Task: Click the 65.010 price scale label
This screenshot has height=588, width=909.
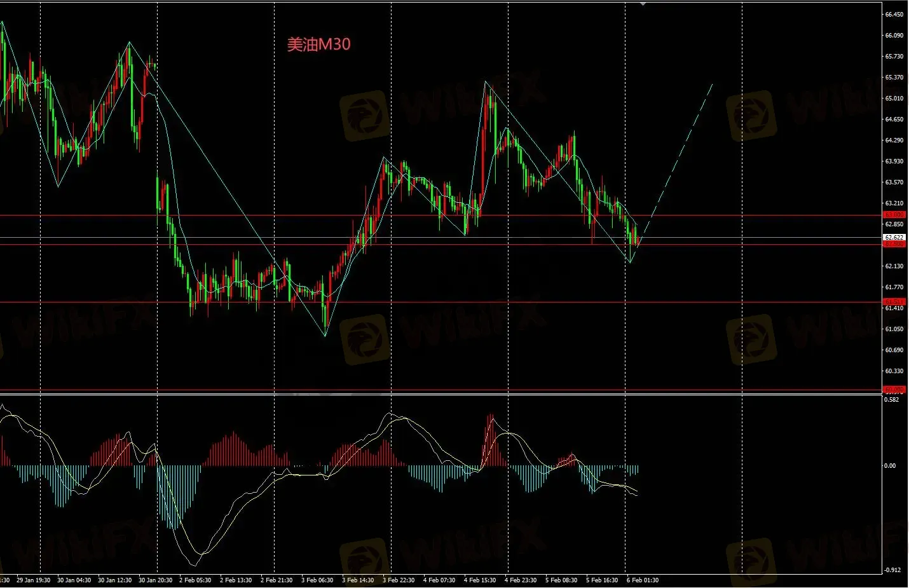Action: (894, 98)
